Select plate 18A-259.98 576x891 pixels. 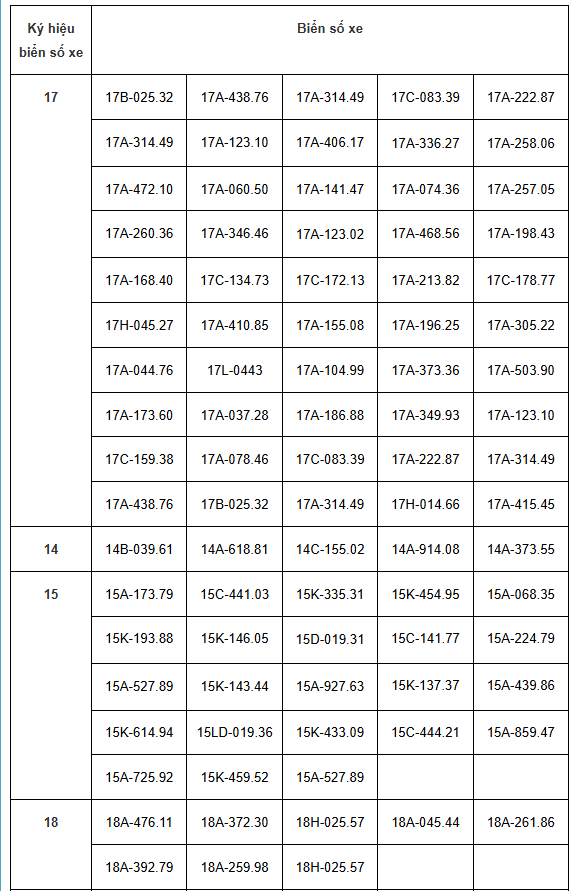pyautogui.click(x=235, y=867)
